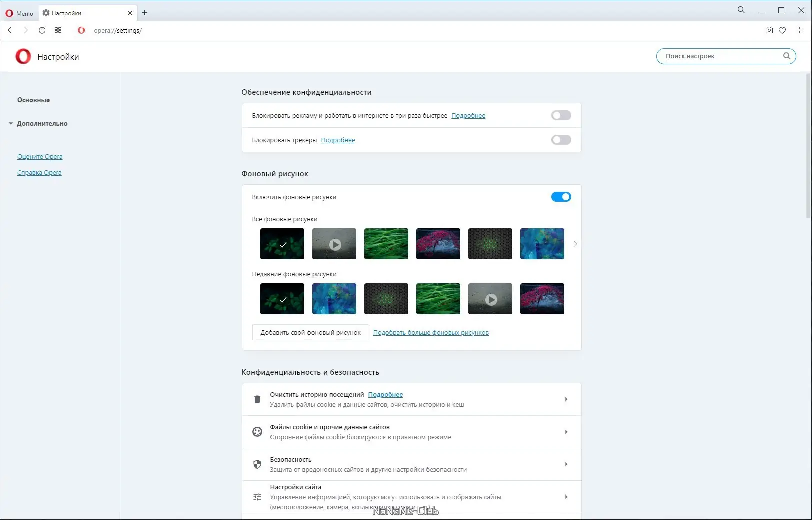Expand the Очистить историю посещений row arrow
The image size is (812, 520).
pyautogui.click(x=566, y=399)
